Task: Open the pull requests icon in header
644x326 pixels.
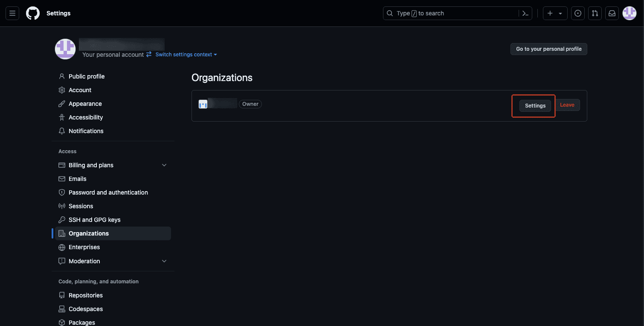Action: 595,13
